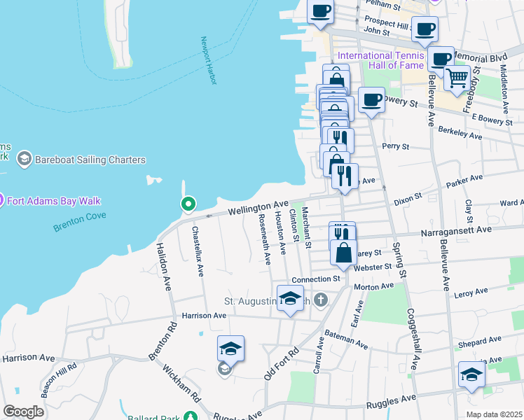Click the Ballard Park tree icon

[190, 416]
